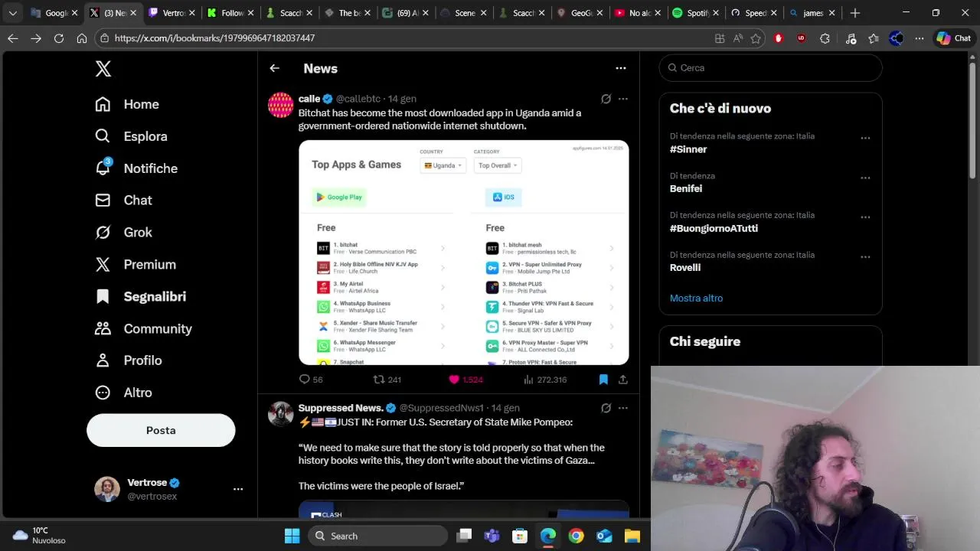
Task: Click the Posta button
Action: (161, 430)
